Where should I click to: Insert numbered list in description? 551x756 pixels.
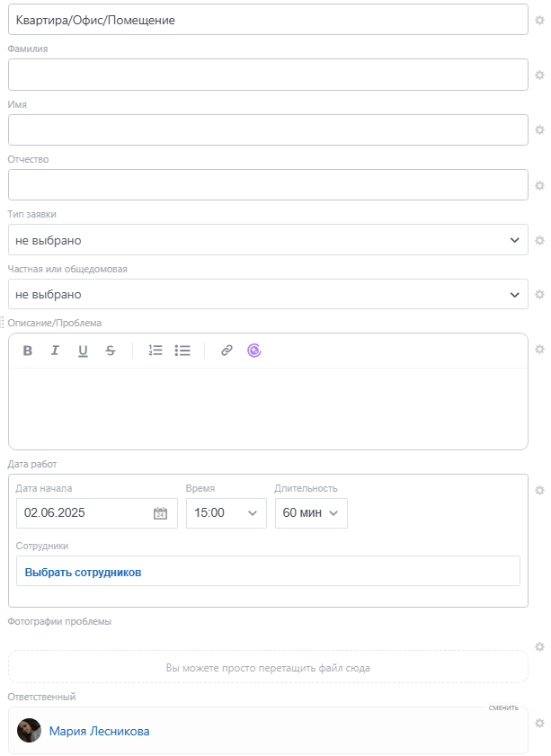[156, 351]
